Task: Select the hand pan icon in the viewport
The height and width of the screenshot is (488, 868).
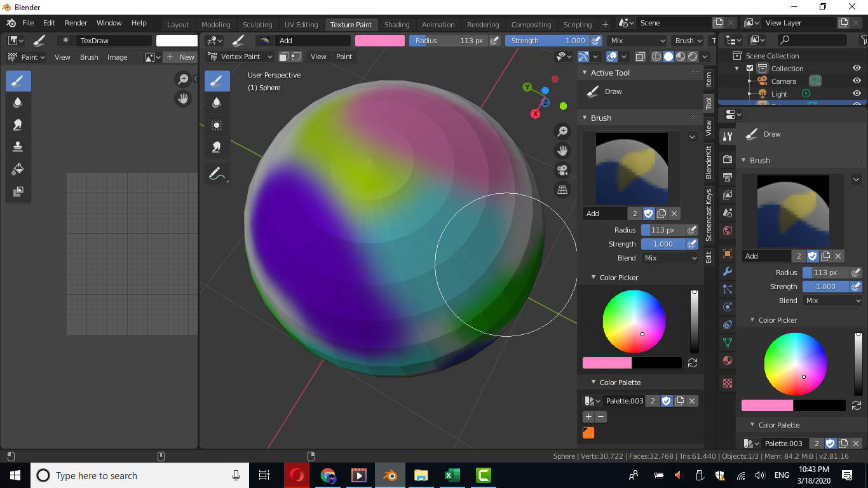Action: coord(562,150)
